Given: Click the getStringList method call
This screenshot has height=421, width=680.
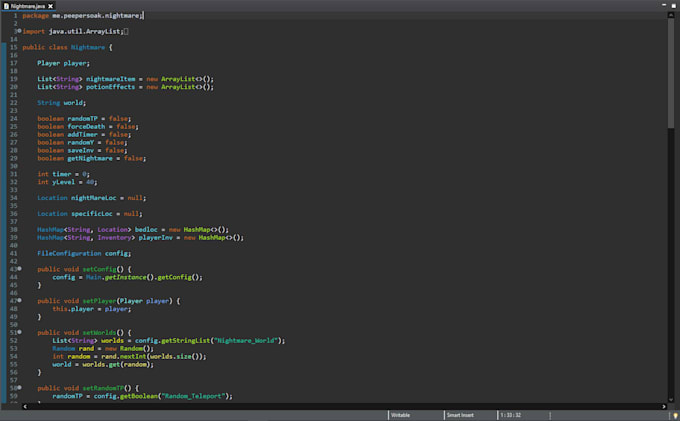Looking at the screenshot, I should click(x=186, y=340).
